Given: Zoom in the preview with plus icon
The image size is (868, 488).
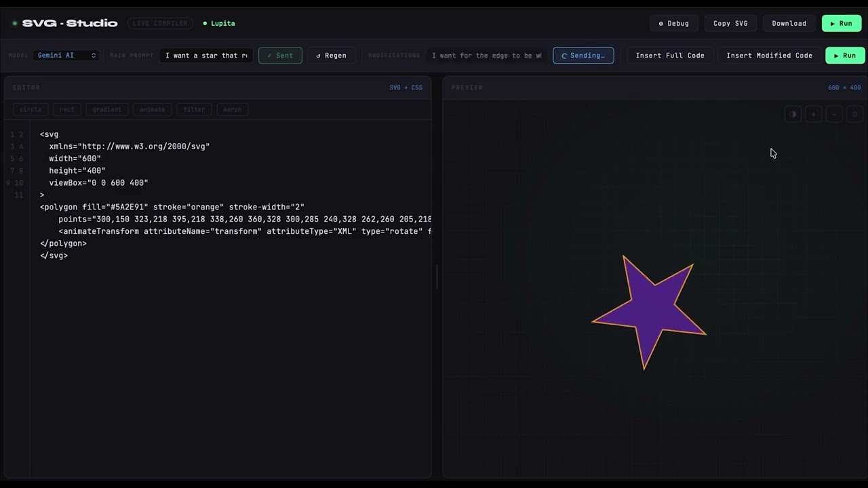Looking at the screenshot, I should pos(814,115).
